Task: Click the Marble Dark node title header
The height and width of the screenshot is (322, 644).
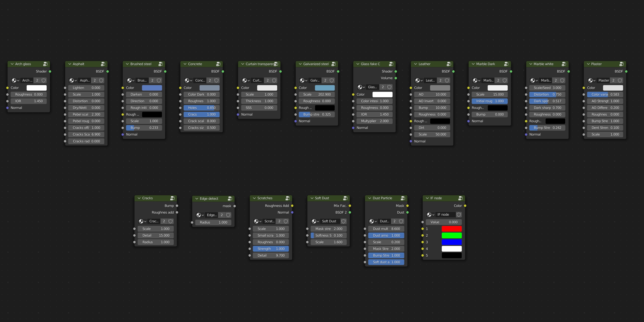Action: (x=486, y=64)
